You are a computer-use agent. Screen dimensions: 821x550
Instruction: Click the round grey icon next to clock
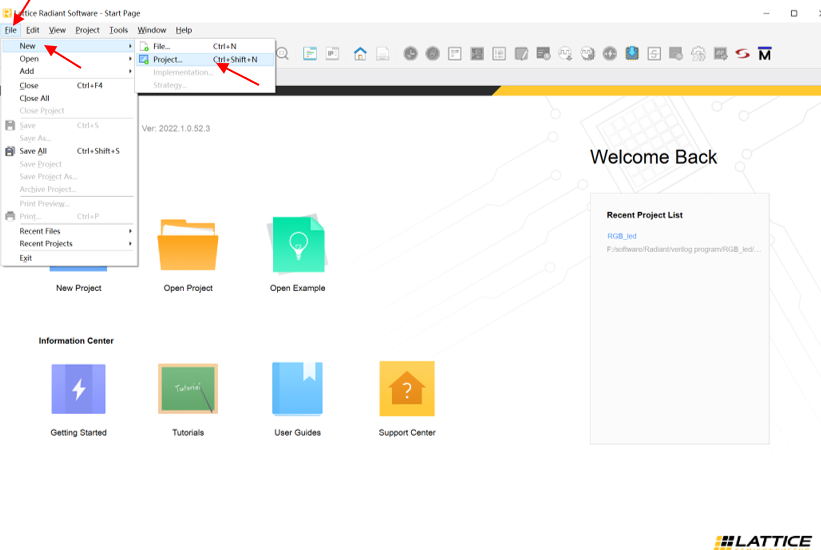point(432,53)
